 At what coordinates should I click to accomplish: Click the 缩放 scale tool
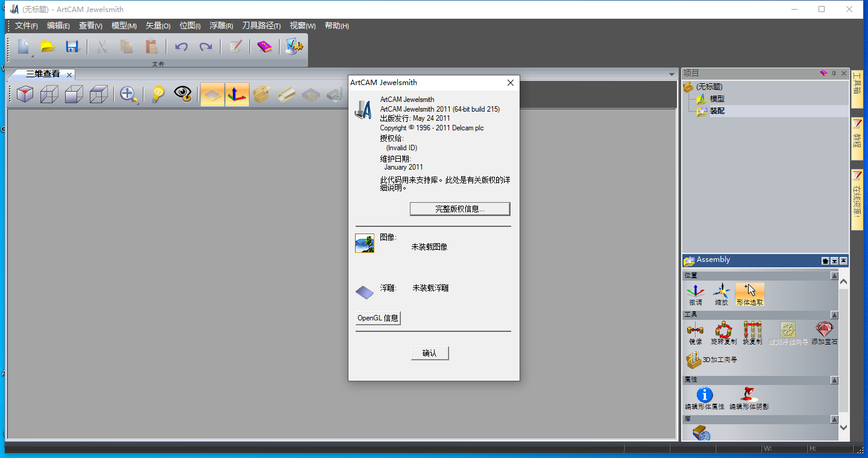point(721,294)
